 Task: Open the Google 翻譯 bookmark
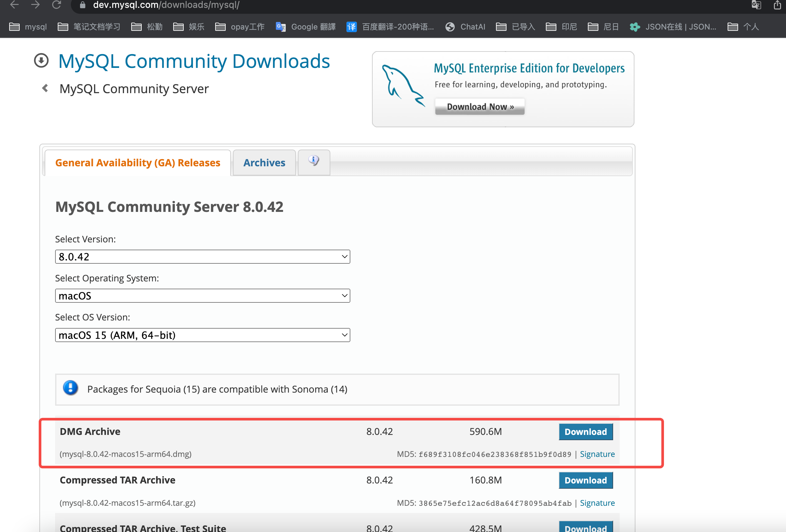tap(306, 27)
